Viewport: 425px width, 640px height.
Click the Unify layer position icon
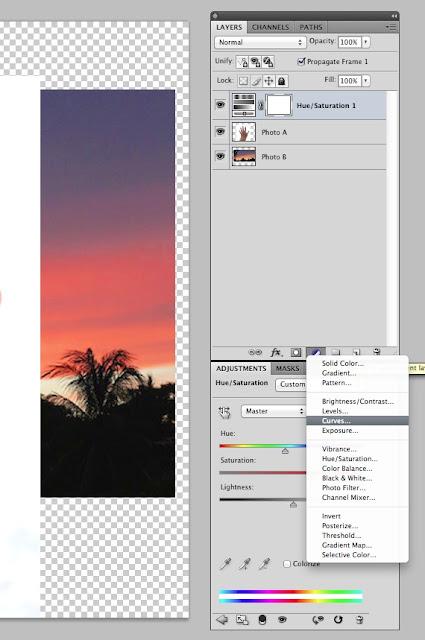coord(243,62)
